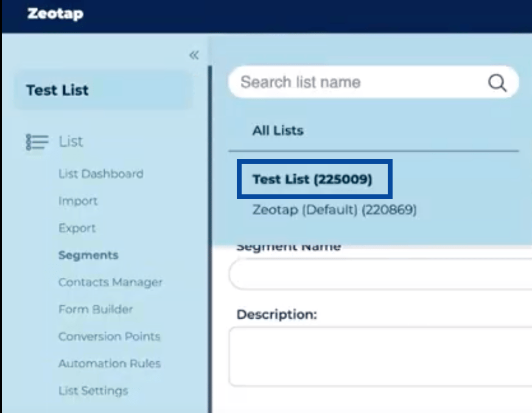Open Contacts Manager

coord(110,282)
